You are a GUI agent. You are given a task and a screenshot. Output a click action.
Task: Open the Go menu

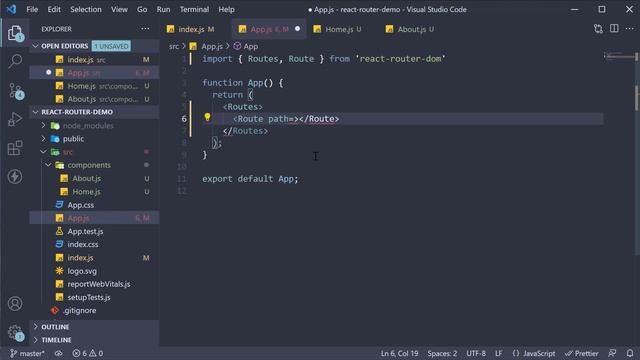pyautogui.click(x=142, y=9)
